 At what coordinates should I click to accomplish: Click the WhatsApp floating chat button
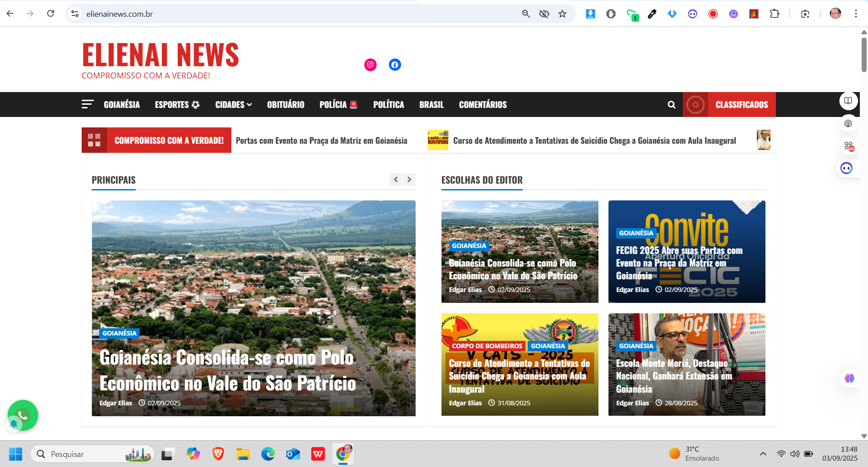point(23,415)
